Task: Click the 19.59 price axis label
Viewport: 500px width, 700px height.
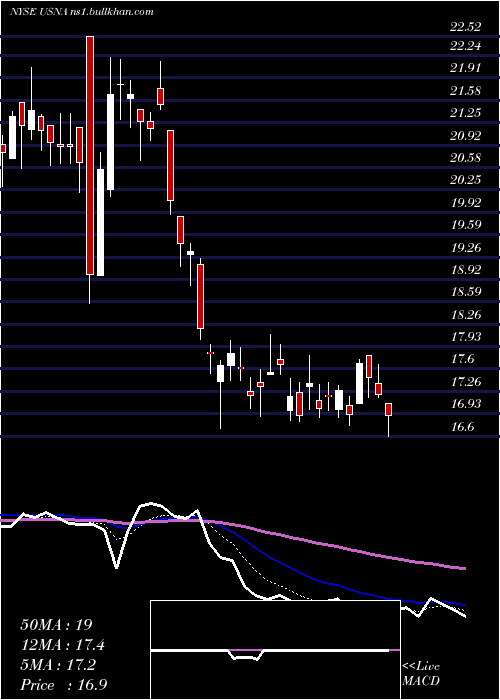Action: [466, 225]
